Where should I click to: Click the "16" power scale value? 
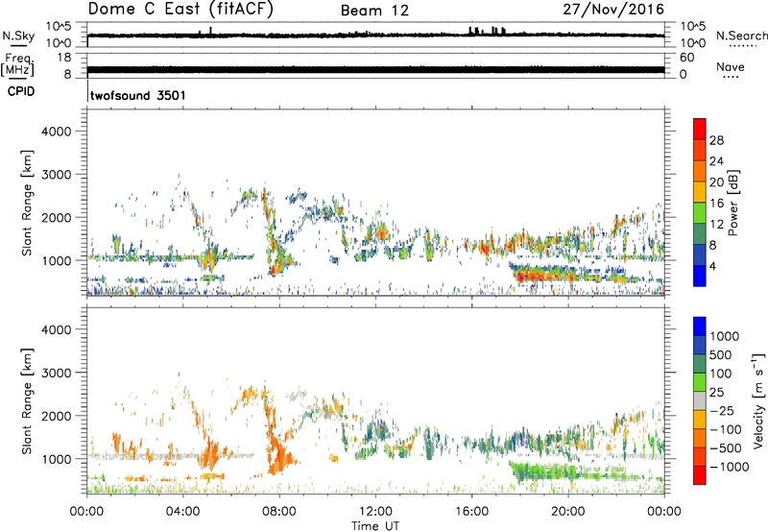click(716, 204)
